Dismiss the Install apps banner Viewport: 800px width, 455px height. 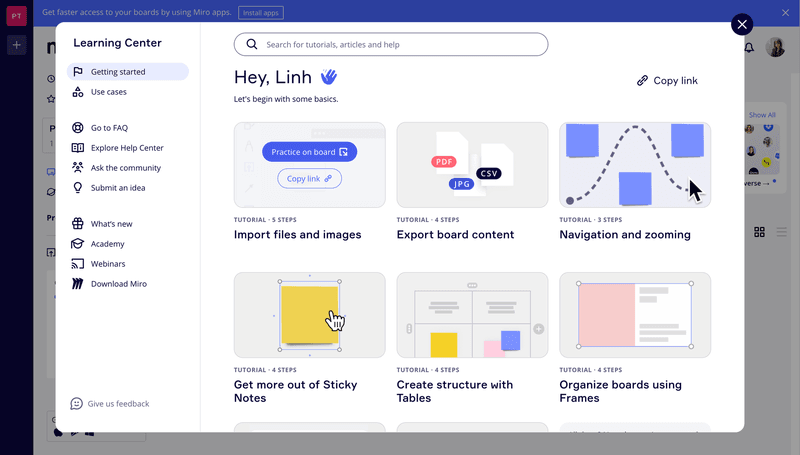[785, 13]
